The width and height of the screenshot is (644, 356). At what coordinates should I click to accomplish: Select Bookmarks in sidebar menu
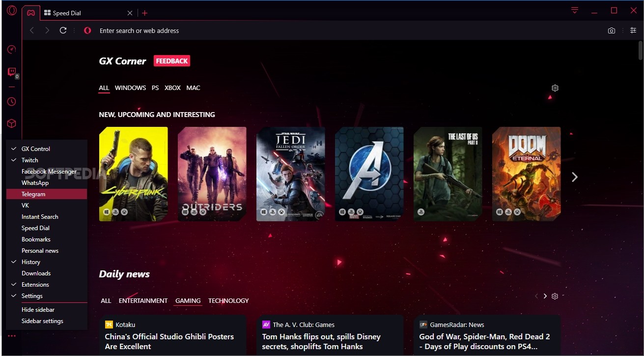tap(47, 239)
